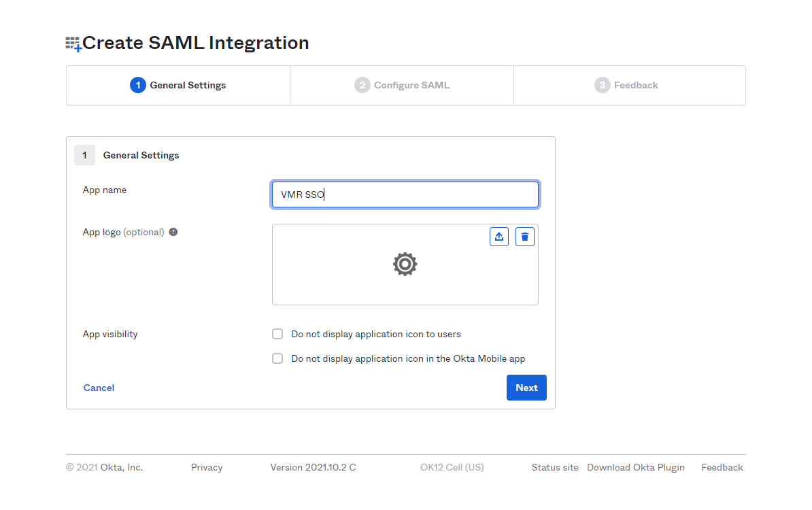Click the gear placeholder logo image
This screenshot has width=812, height=510.
click(x=405, y=264)
